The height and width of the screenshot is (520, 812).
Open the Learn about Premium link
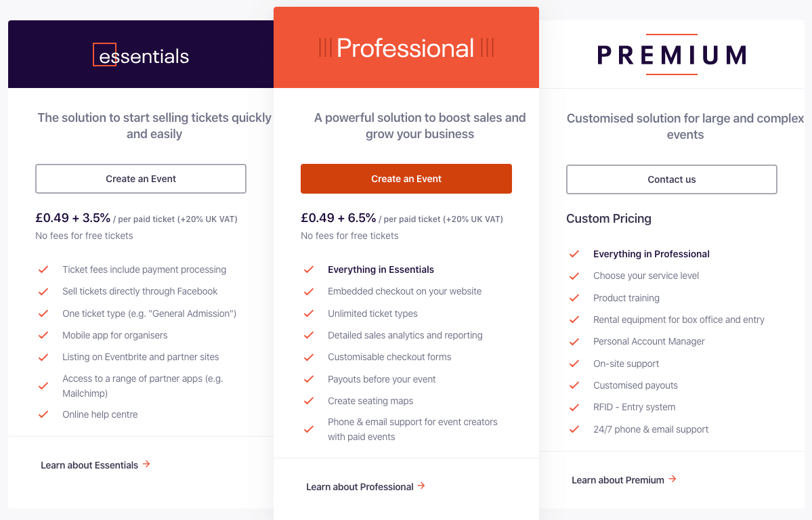(x=618, y=480)
